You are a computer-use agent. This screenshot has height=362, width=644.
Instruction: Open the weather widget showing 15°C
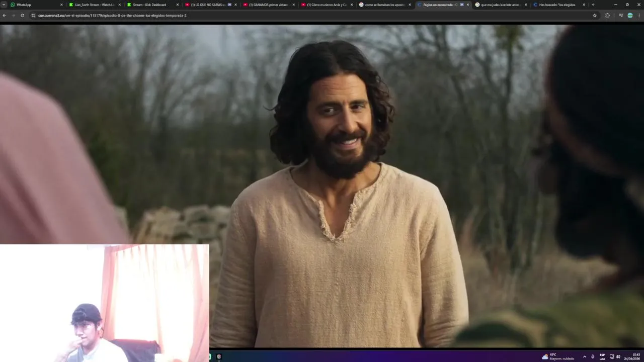557,356
